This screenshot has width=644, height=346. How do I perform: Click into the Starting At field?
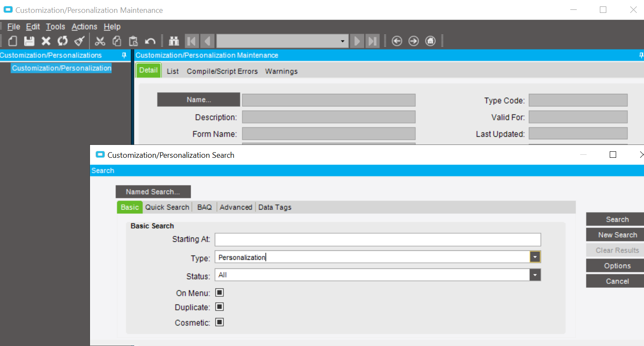pos(377,239)
